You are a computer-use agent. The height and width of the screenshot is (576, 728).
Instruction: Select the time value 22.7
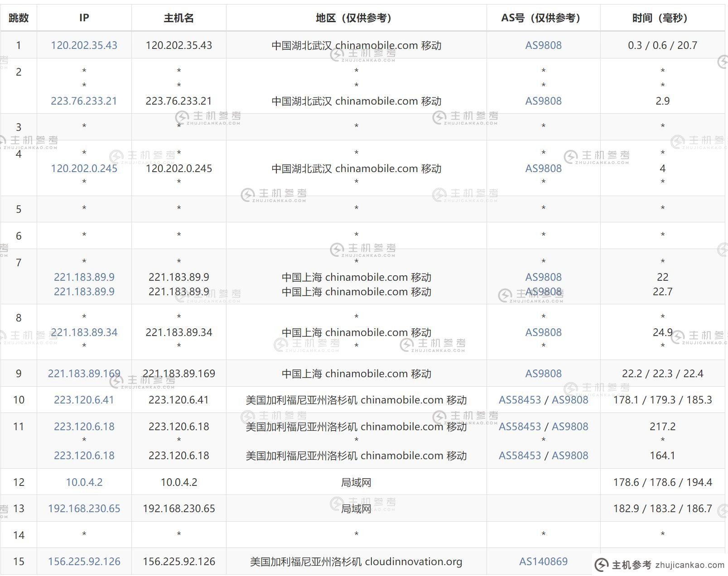click(x=662, y=292)
